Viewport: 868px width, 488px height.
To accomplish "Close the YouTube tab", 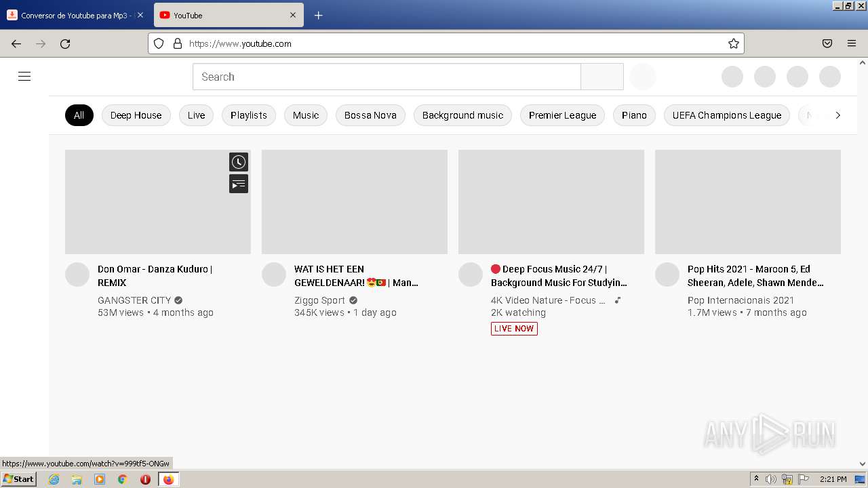I will click(x=293, y=15).
